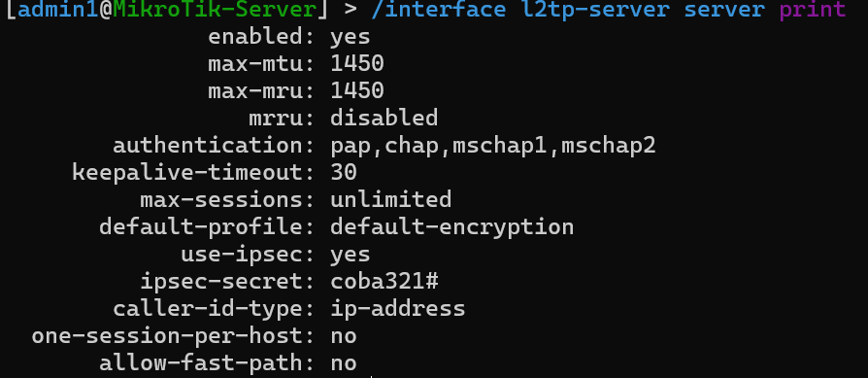The height and width of the screenshot is (378, 868).
Task: Click the one-session-per-host value no
Action: point(344,336)
